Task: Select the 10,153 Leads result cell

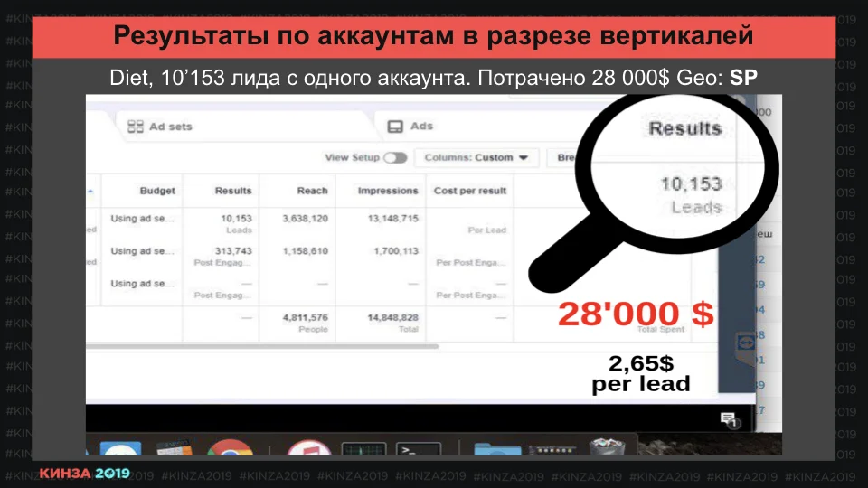Action: [x=236, y=223]
